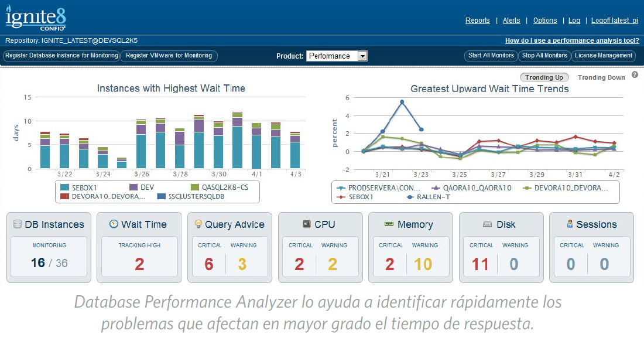The image size is (644, 341).
Task: Click DEVORA10_DEVORA... legend entry in trends chart
Action: (565, 187)
